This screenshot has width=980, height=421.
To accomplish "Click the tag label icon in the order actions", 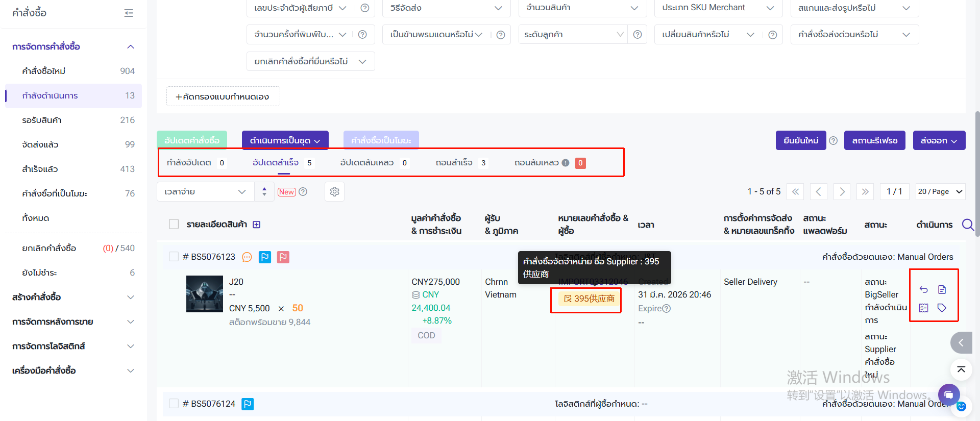I will (x=942, y=308).
